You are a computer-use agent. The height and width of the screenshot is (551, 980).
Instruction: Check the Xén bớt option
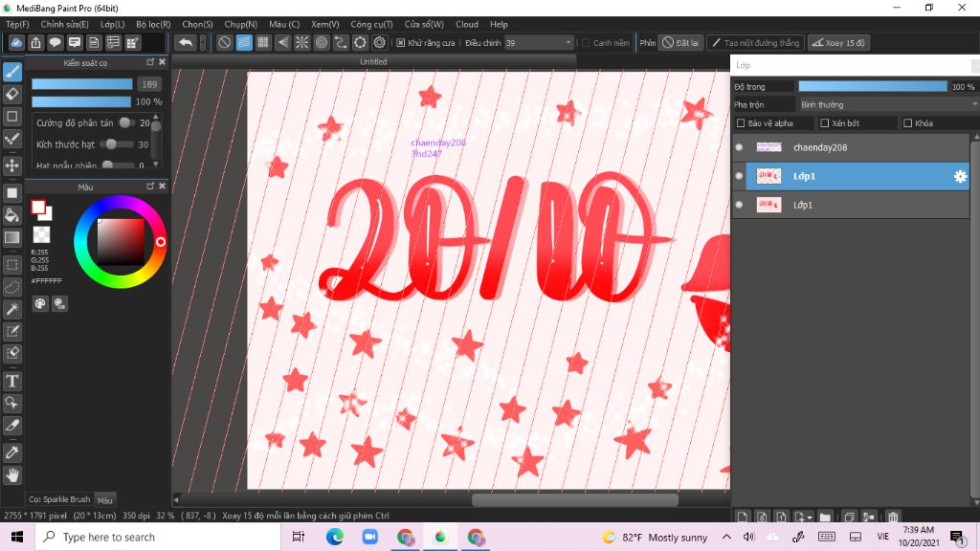[824, 123]
